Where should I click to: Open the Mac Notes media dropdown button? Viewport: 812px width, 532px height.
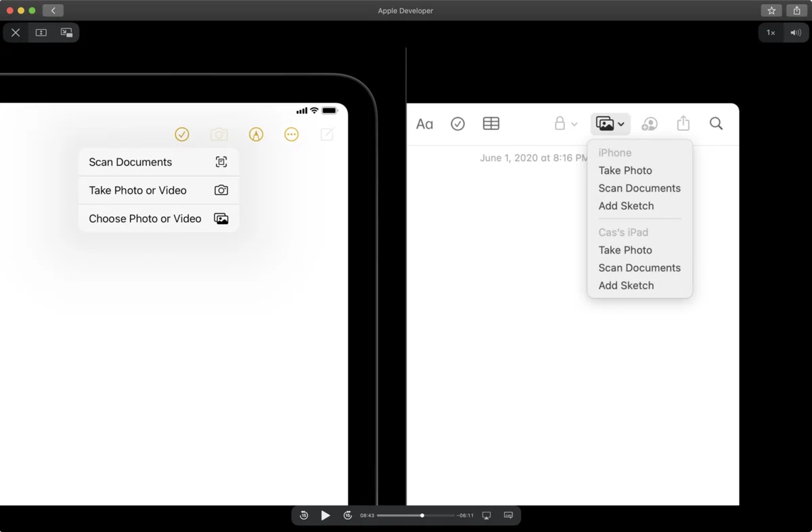pos(610,124)
